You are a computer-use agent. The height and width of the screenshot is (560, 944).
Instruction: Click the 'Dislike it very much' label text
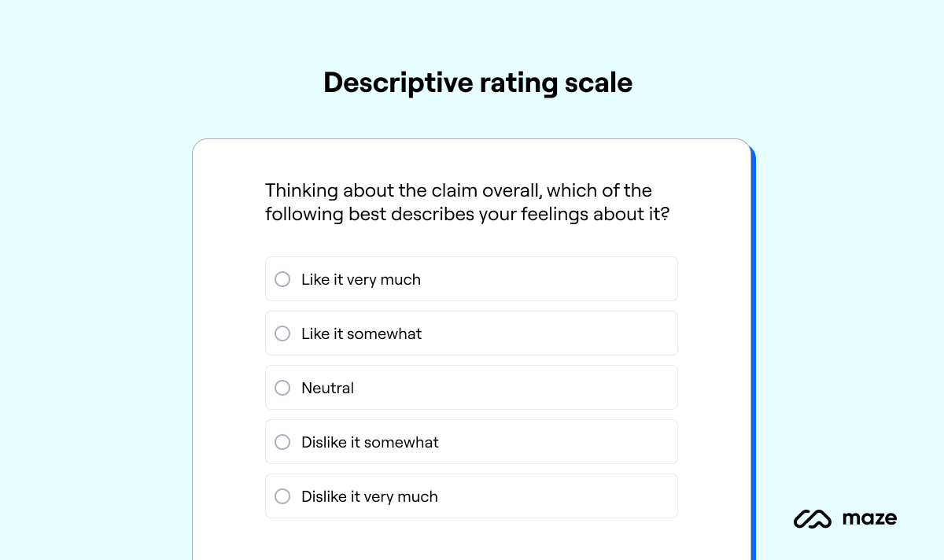click(x=370, y=496)
